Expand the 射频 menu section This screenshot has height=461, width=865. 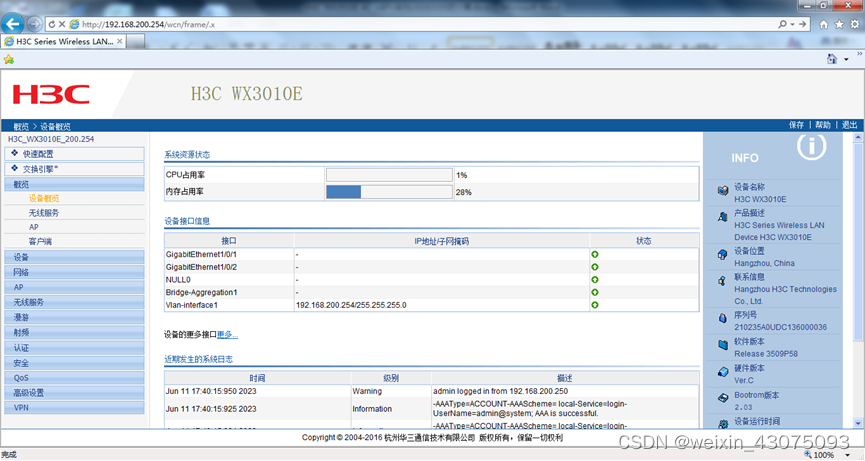click(x=74, y=333)
